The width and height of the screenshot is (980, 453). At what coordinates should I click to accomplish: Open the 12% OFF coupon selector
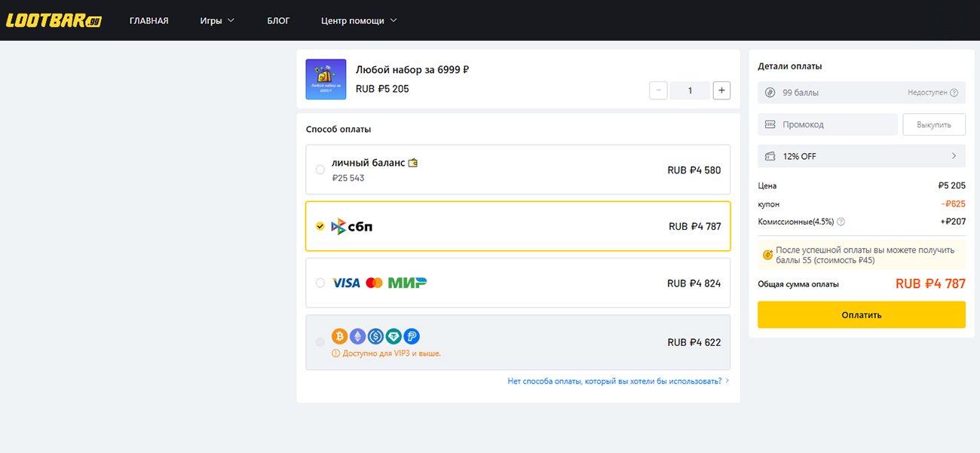point(861,156)
